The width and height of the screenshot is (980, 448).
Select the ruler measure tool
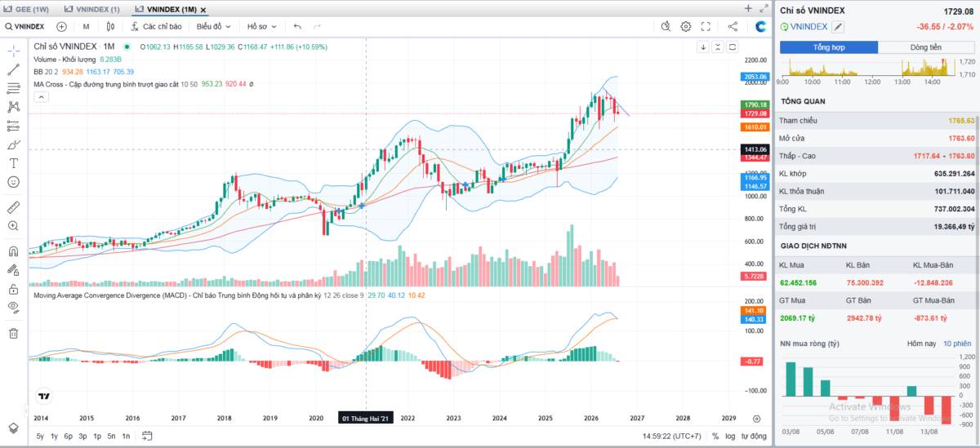coord(13,207)
